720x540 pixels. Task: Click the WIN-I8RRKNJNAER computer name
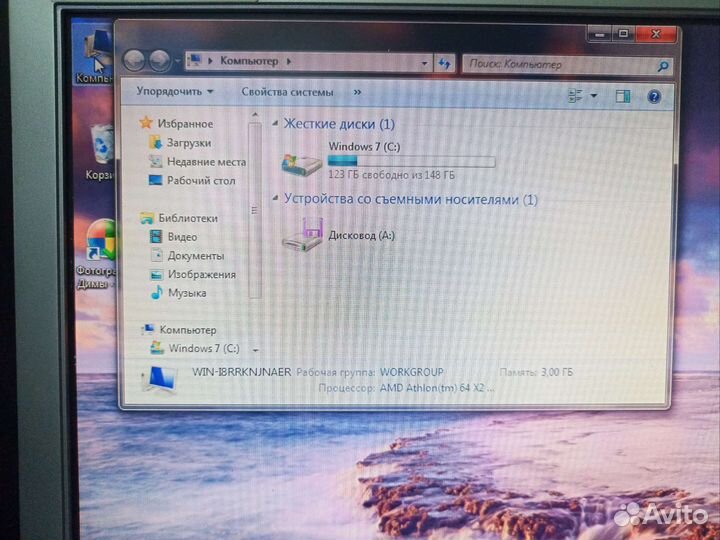[242, 371]
